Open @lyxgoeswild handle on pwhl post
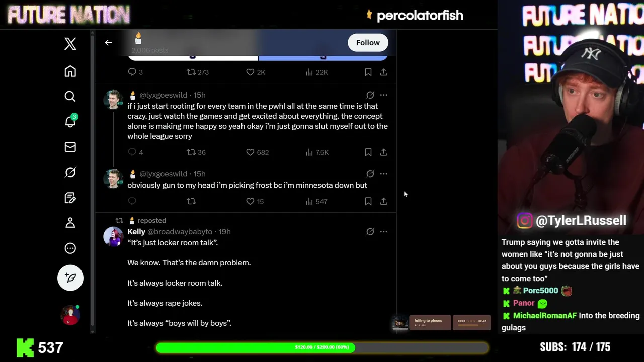This screenshot has width=644, height=362. point(164,95)
